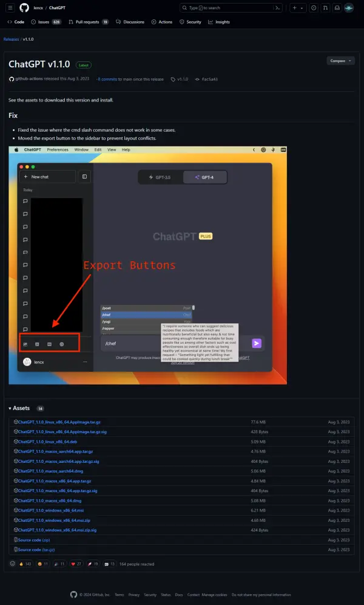Image resolution: width=364 pixels, height=605 pixels.
Task: Download windows_x86_64.msi.zip.sig asset
Action: pos(58,530)
